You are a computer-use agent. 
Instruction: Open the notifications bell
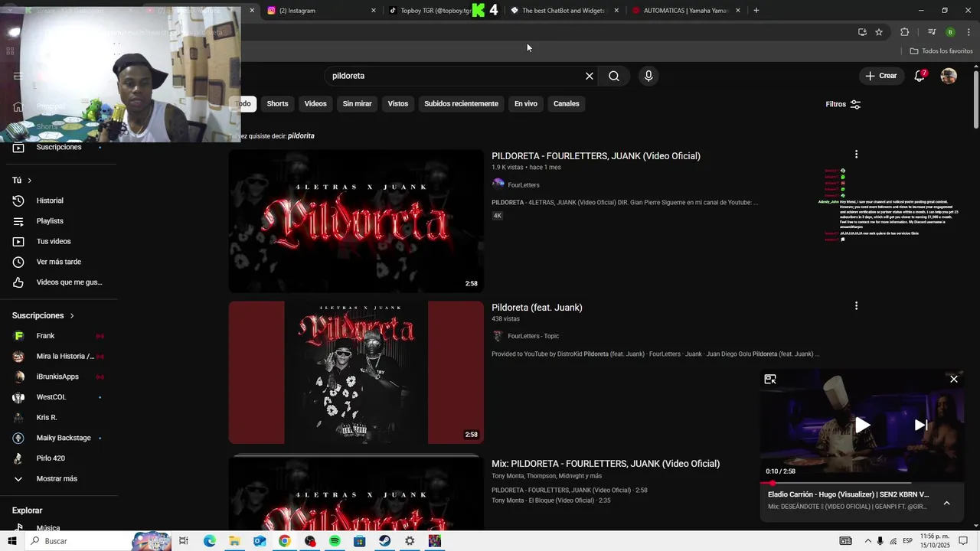(x=920, y=76)
